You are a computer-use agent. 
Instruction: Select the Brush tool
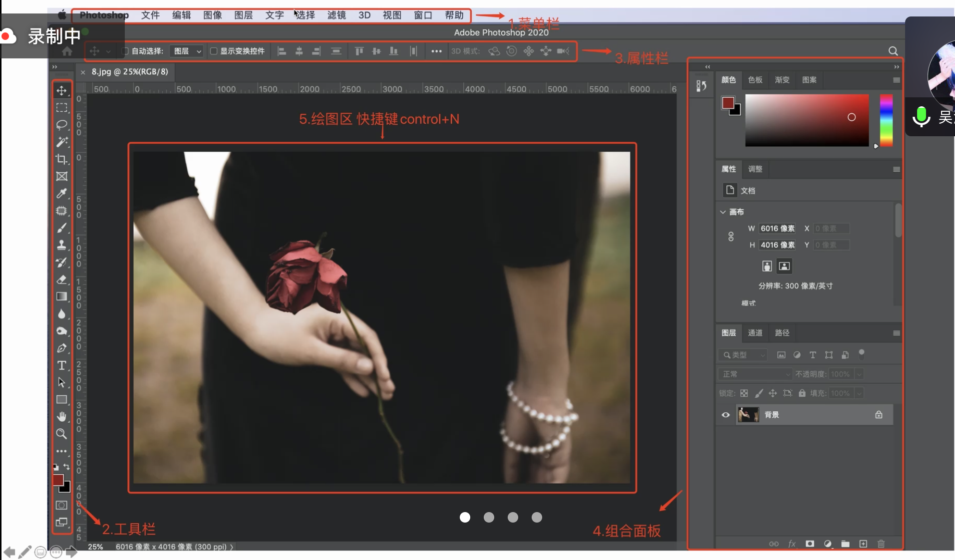(61, 228)
